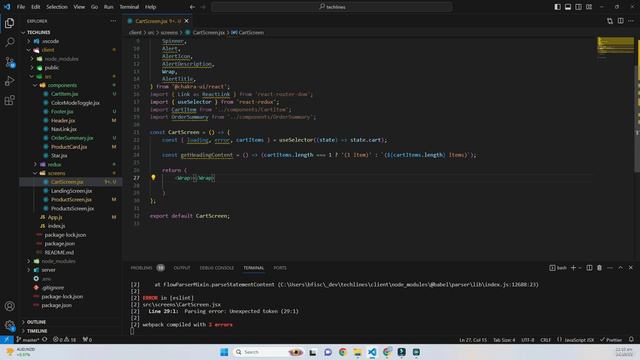Image resolution: width=640 pixels, height=360 pixels.
Task: Click the Explorer more actions ellipsis
Action: tap(113, 21)
